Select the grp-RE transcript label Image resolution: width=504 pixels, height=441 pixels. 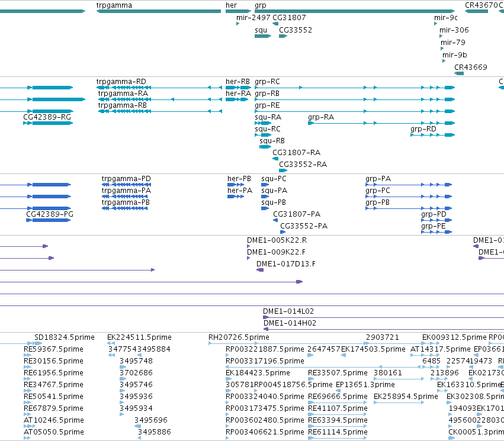pyautogui.click(x=268, y=105)
